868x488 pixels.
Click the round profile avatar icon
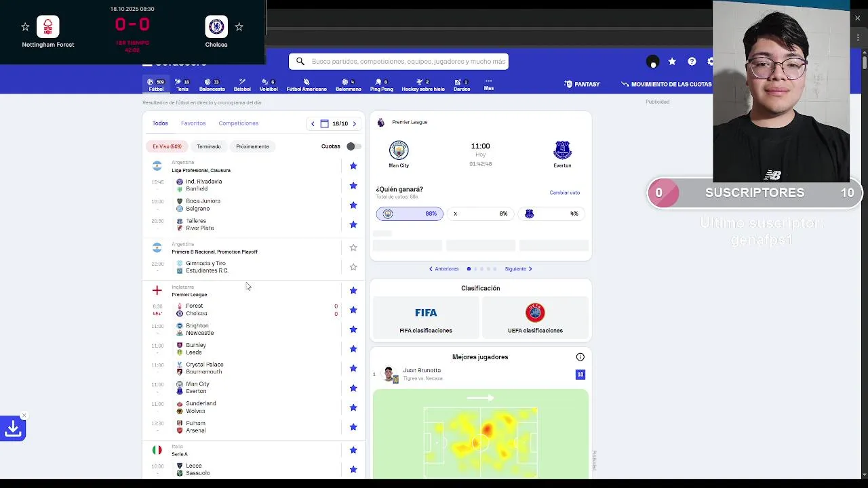652,62
